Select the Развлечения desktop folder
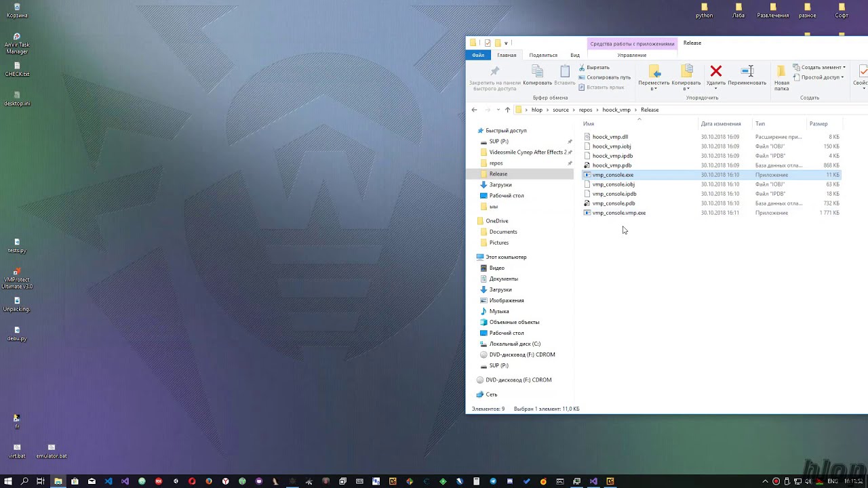Screen dimensions: 868x488 (x=772, y=10)
